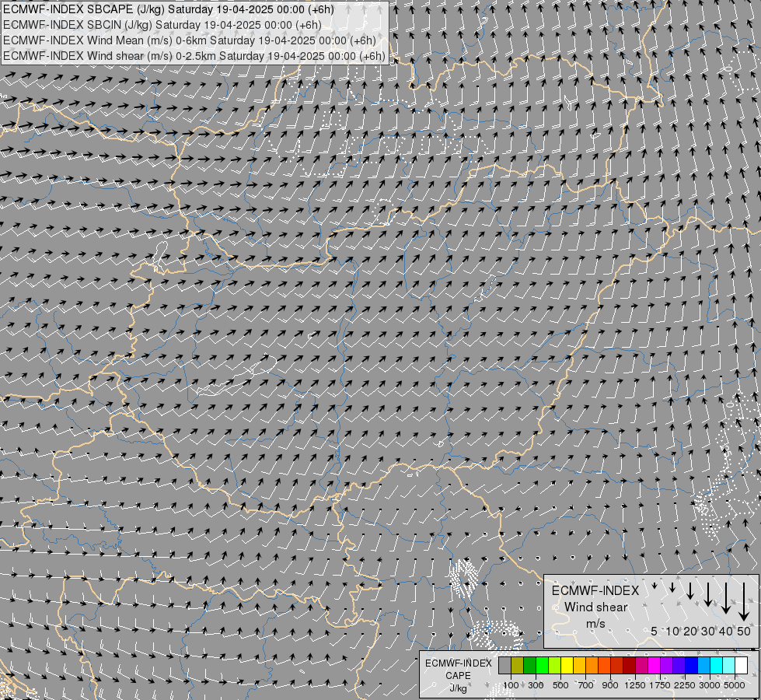The width and height of the screenshot is (761, 700).
Task: Click the 30 m/s wind shear arrow
Action: tap(708, 594)
